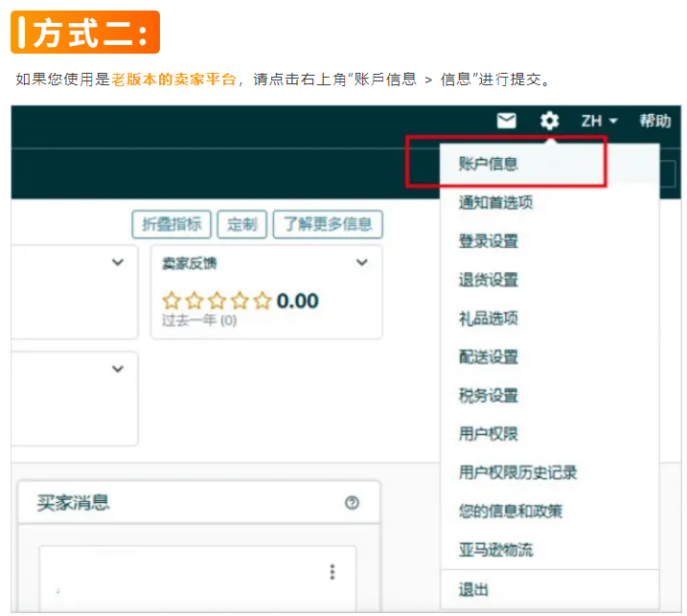The image size is (687, 616).
Task: Collapse the 卖家反馈 card chevron
Action: (x=362, y=262)
